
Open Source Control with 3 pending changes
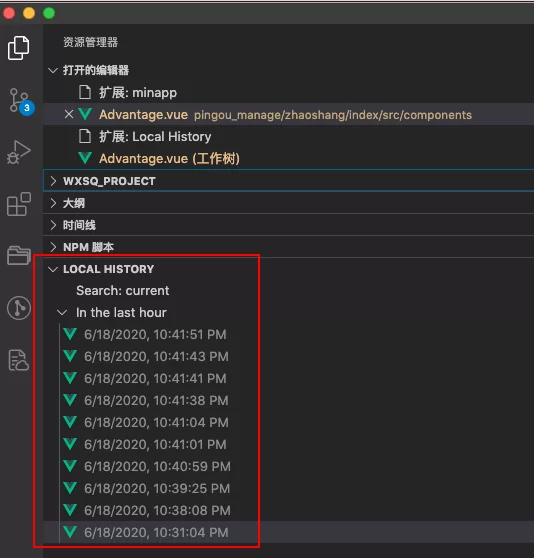pyautogui.click(x=21, y=101)
